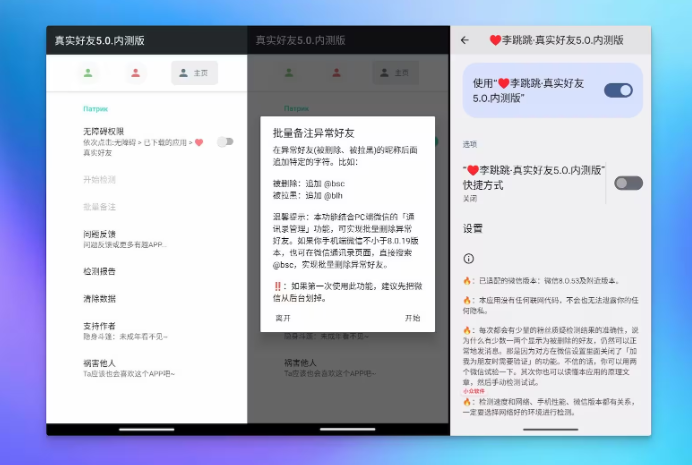
Task: Click 被拉黑：追加 @blh line in dialog
Action: pyautogui.click(x=307, y=195)
